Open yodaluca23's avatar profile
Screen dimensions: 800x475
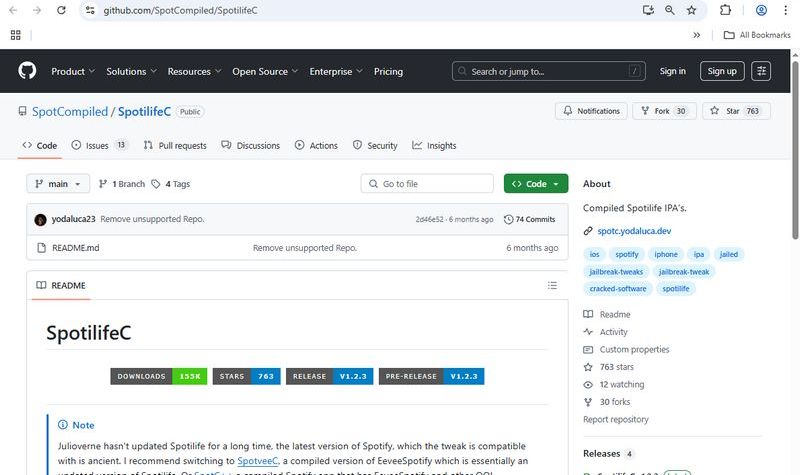[x=40, y=219]
